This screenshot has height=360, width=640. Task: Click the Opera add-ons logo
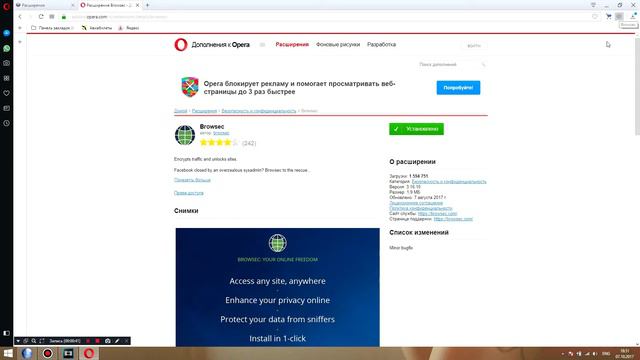[212, 44]
